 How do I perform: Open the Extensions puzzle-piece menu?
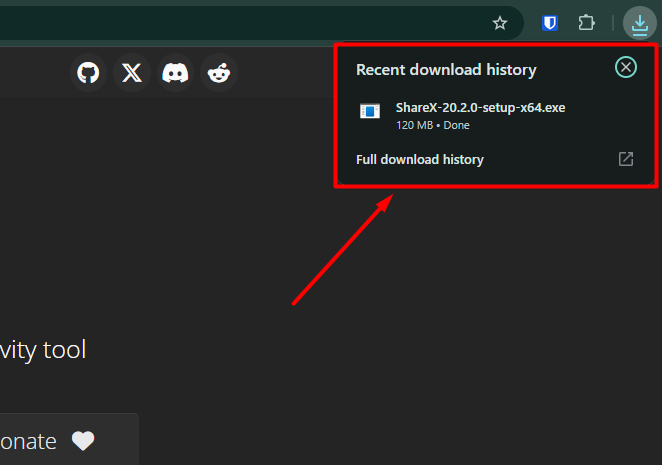coord(586,23)
